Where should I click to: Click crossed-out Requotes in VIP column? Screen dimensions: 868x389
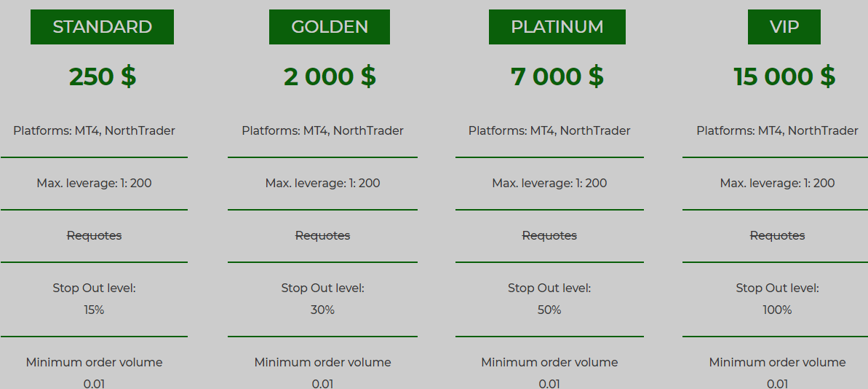click(x=777, y=236)
